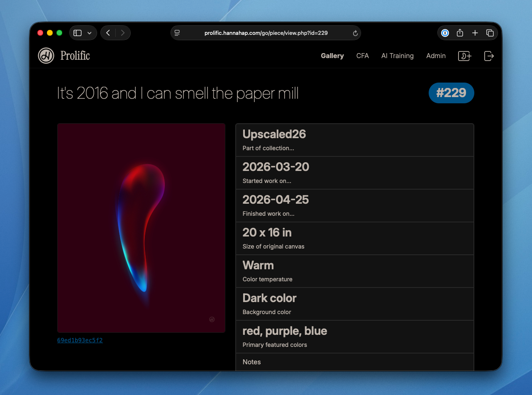Screen dimensions: 532x395
Task: Open the artwork image thumbnail
Action: [x=141, y=228]
